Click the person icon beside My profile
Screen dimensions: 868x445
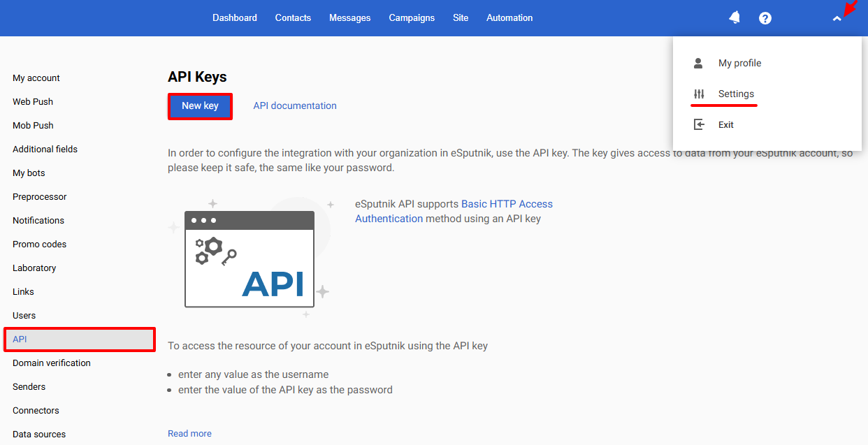[x=698, y=63]
